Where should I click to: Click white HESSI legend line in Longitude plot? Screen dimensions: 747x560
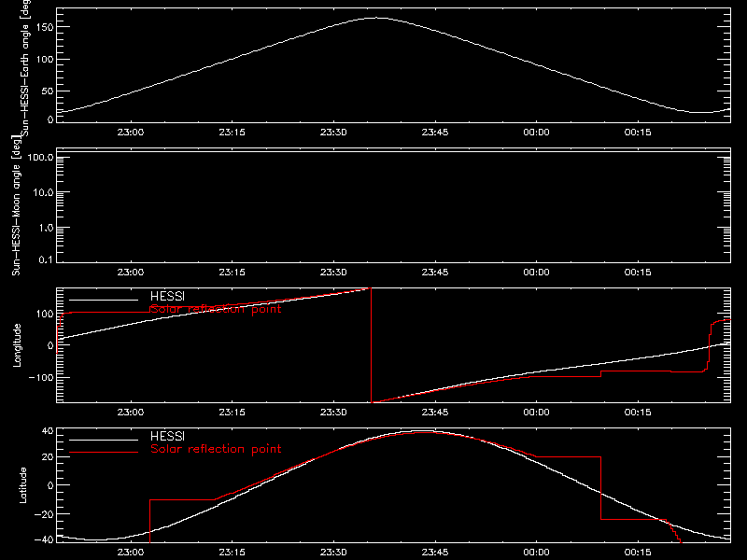tap(104, 300)
